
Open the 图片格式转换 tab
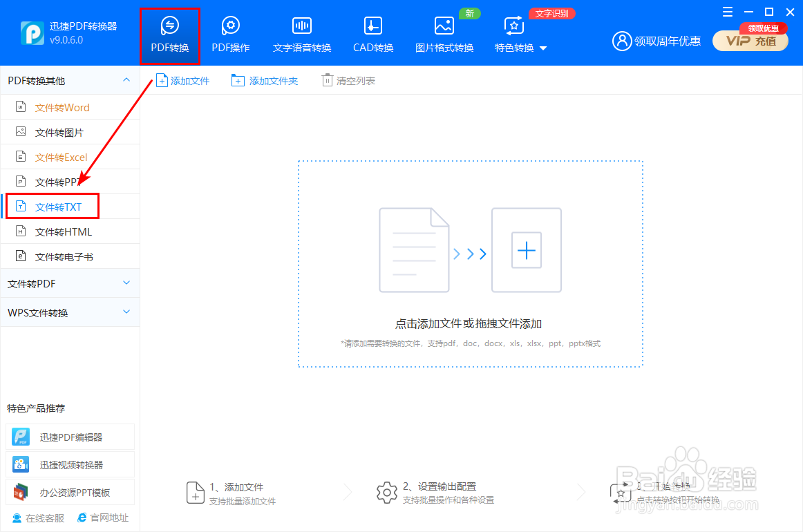[444, 36]
